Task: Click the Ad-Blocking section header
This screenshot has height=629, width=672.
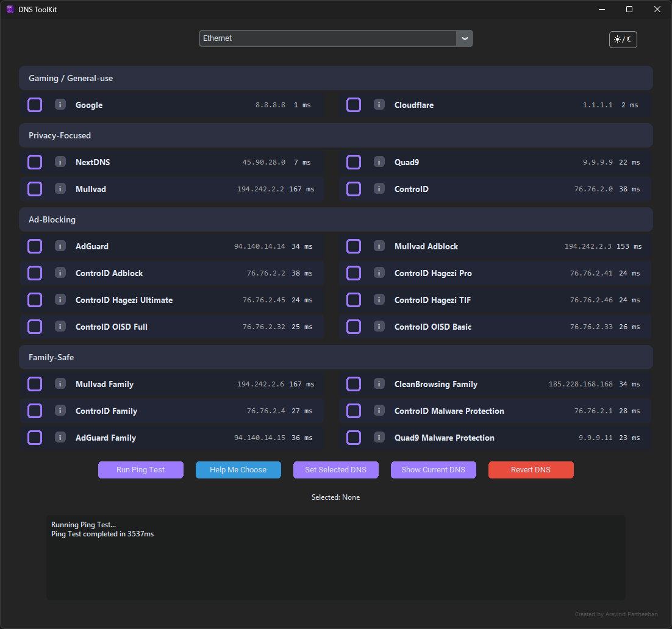Action: [336, 219]
